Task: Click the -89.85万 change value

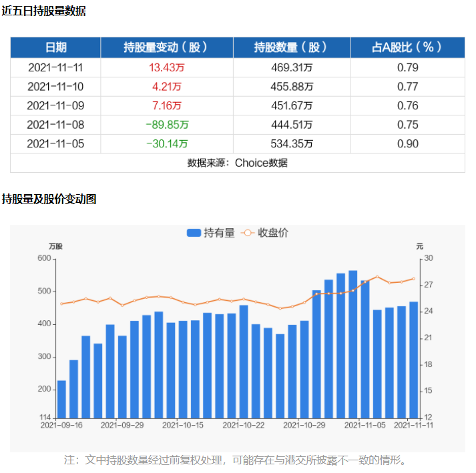Action: coord(168,125)
